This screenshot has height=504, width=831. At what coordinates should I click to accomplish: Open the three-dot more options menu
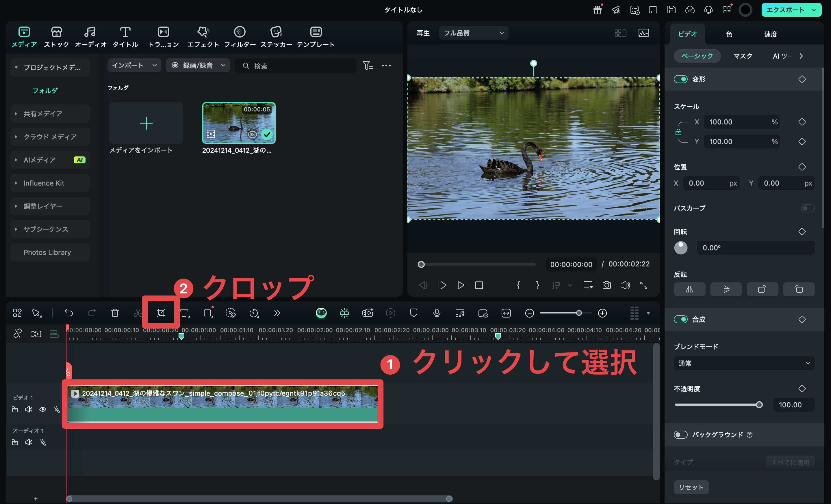386,65
